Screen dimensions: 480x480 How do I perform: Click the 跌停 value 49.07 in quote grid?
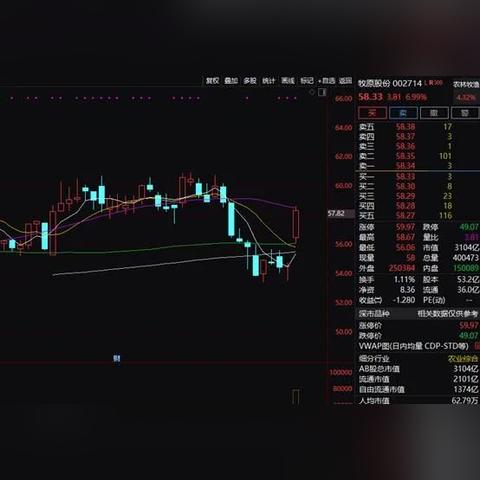[x=469, y=227]
